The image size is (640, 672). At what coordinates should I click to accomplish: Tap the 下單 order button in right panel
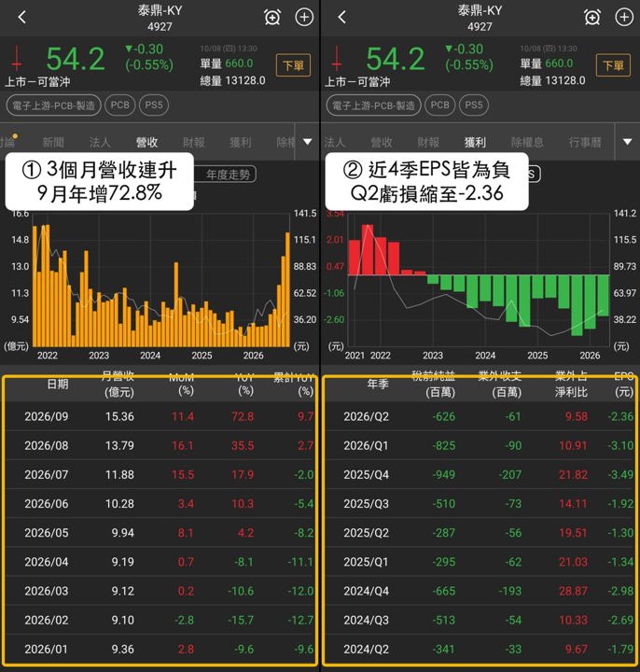(x=614, y=65)
